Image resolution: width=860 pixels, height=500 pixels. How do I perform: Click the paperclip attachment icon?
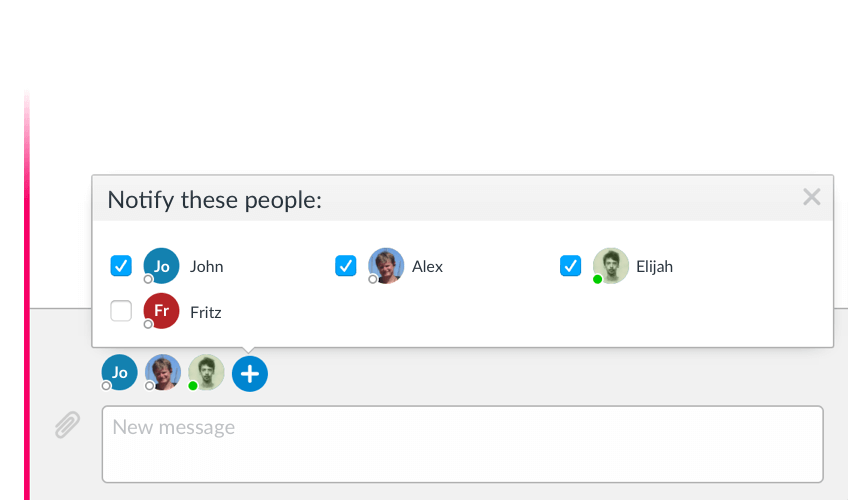click(67, 425)
